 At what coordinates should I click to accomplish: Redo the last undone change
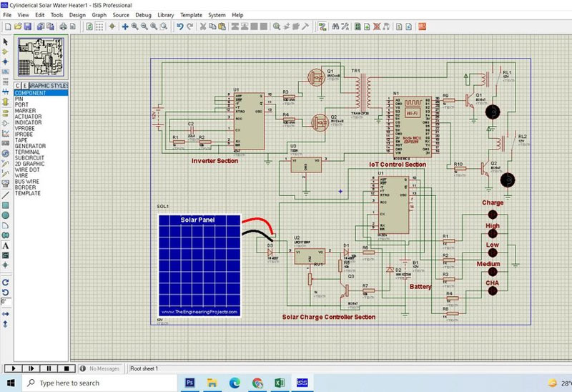[x=189, y=26]
